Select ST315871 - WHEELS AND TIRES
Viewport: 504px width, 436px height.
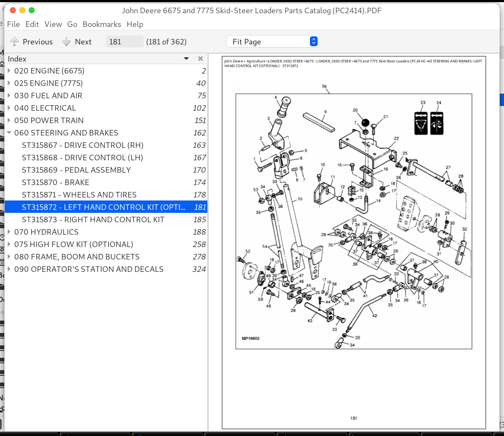click(106, 195)
